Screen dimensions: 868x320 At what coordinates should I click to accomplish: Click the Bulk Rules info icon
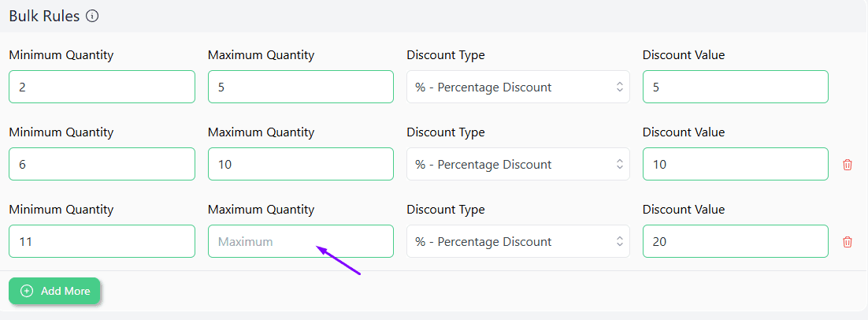(x=92, y=16)
